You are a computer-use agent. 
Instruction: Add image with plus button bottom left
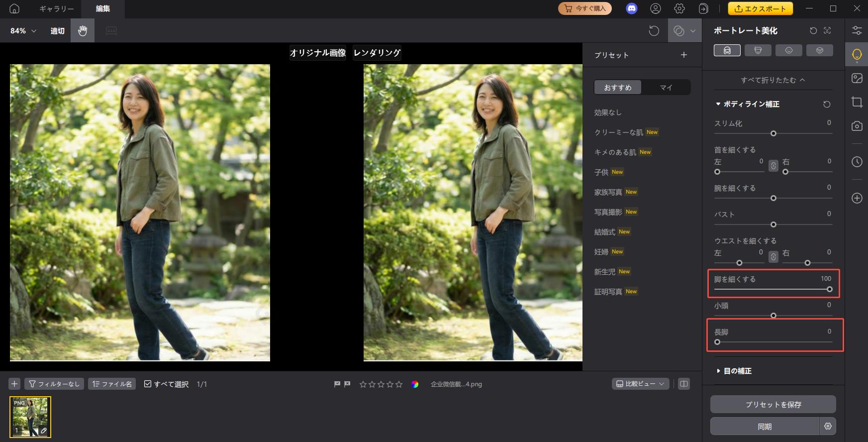[x=14, y=384]
